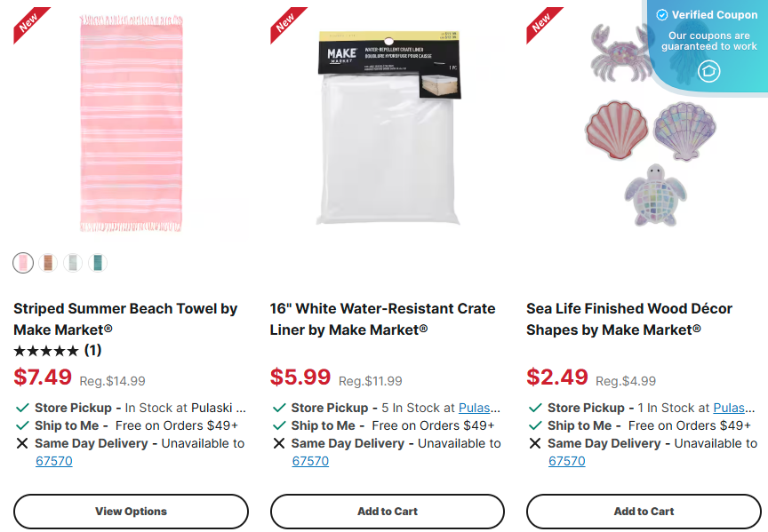Image resolution: width=768 pixels, height=532 pixels.
Task: Select the pink color swatch for the beach towel
Action: point(21,263)
